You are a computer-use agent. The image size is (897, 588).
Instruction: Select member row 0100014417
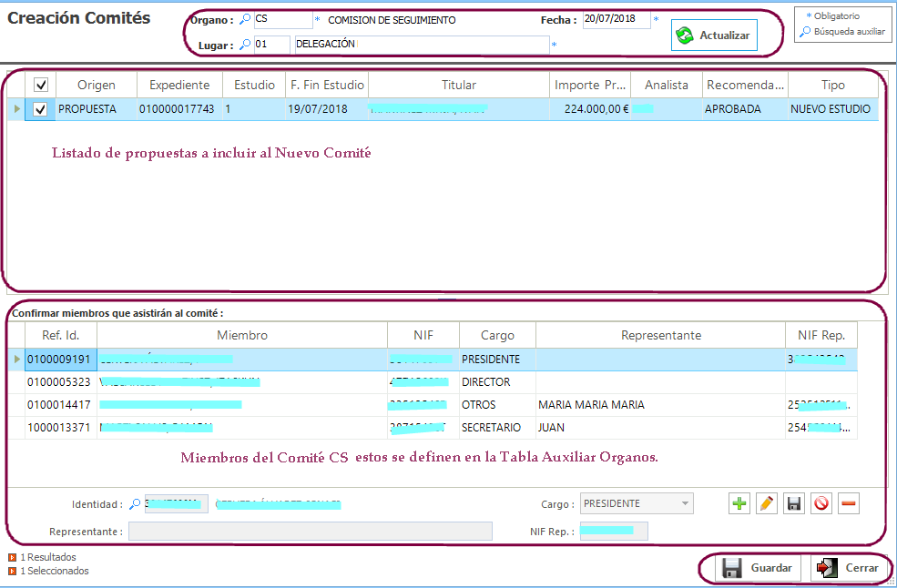coord(433,405)
